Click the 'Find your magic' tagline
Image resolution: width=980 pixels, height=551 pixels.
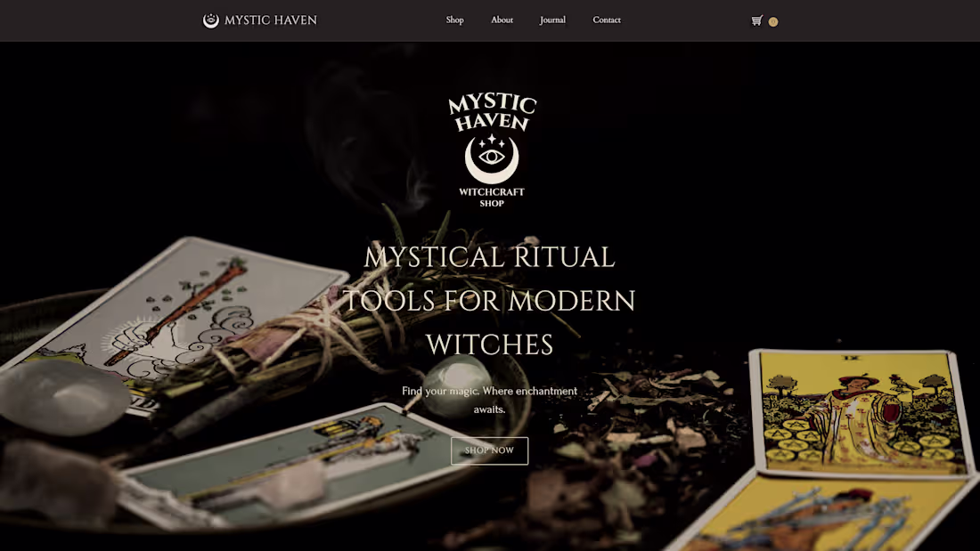pyautogui.click(x=489, y=400)
